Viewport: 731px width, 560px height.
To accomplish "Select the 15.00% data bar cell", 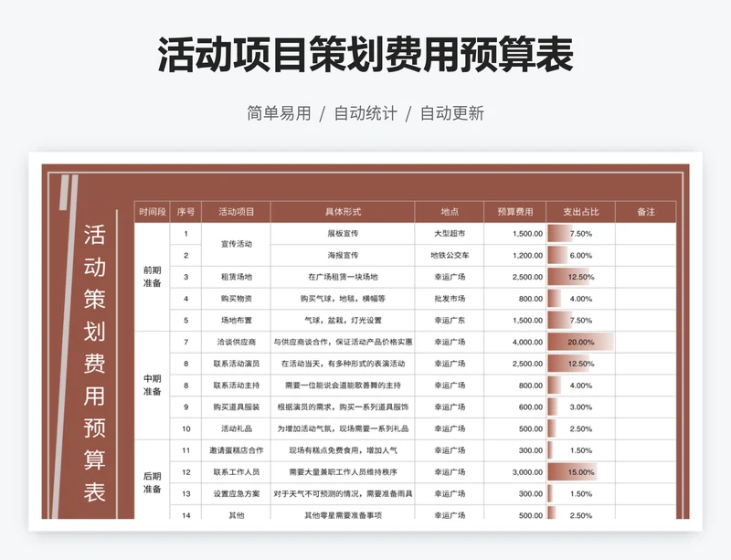I will click(581, 472).
